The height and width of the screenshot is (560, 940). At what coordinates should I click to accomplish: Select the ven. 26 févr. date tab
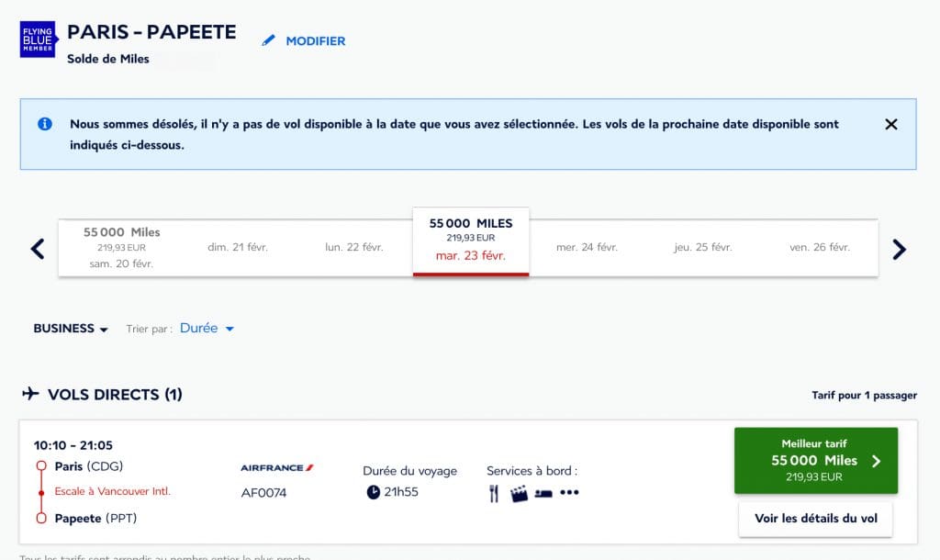820,247
